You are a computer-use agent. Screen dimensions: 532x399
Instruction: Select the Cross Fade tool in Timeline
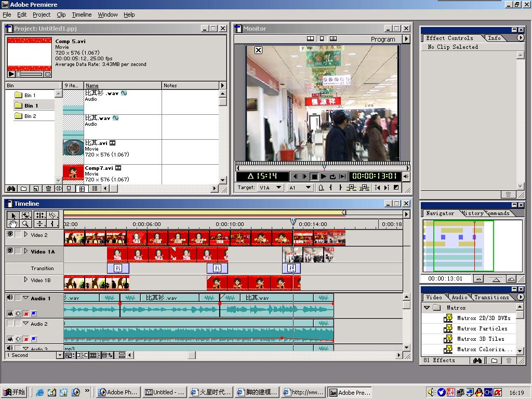[x=39, y=223]
